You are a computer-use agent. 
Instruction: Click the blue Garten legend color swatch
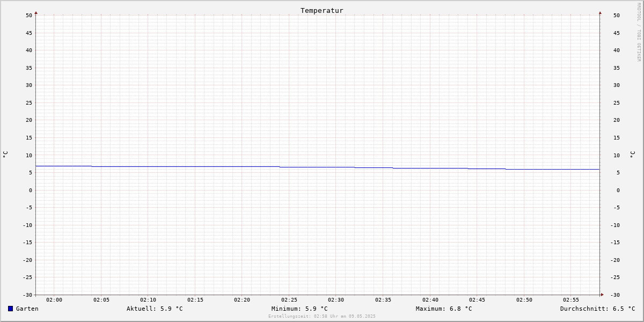10,309
